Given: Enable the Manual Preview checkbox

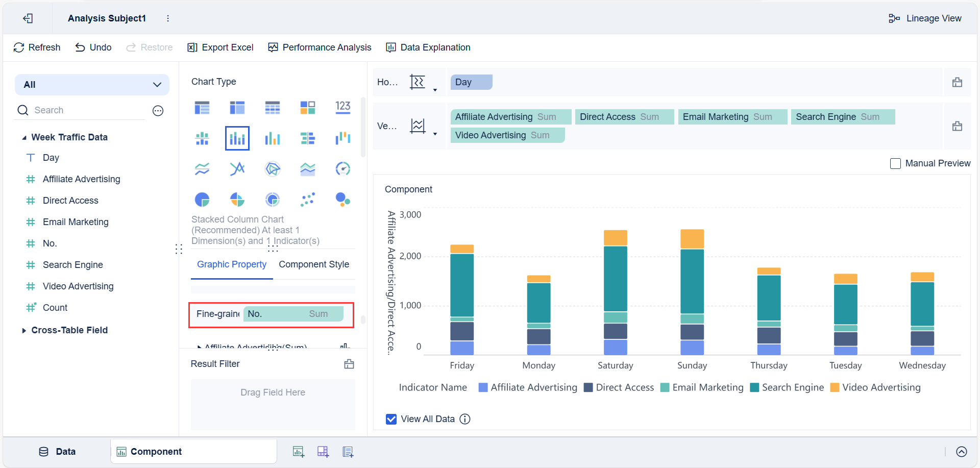Looking at the screenshot, I should pos(895,163).
